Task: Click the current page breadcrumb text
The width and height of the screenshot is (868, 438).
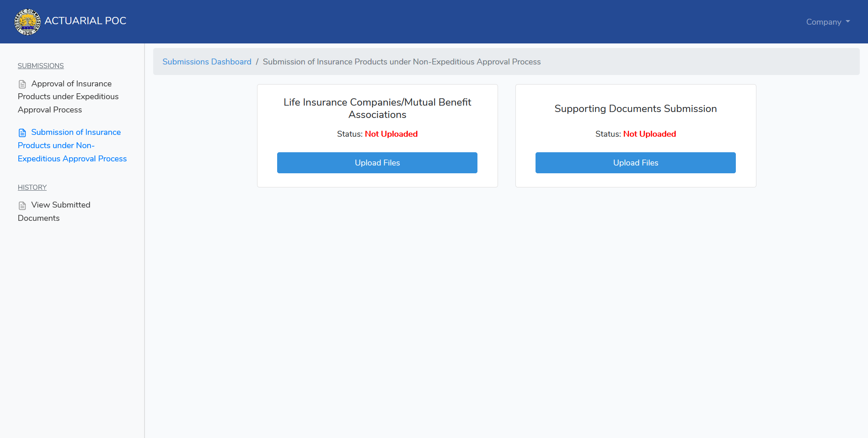Action: [402, 62]
